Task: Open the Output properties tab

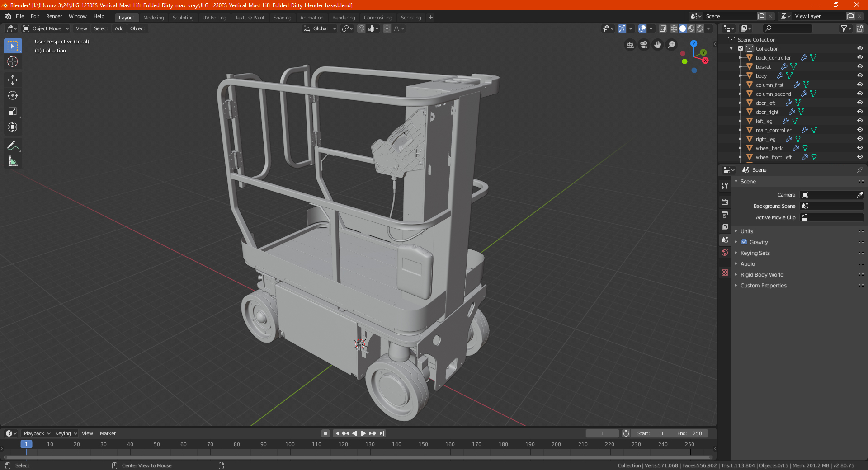Action: [725, 214]
